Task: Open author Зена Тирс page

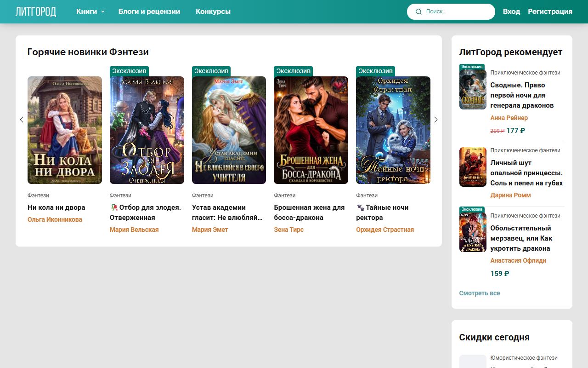Action: 288,230
